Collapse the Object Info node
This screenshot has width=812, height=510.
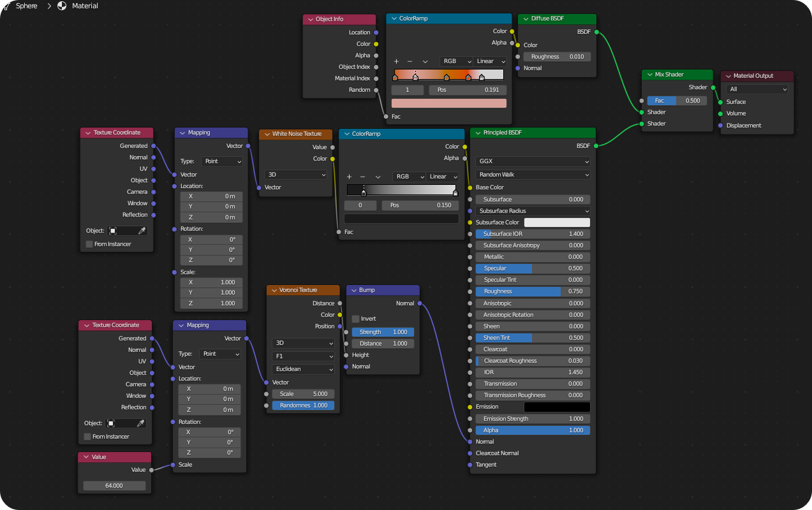(309, 19)
